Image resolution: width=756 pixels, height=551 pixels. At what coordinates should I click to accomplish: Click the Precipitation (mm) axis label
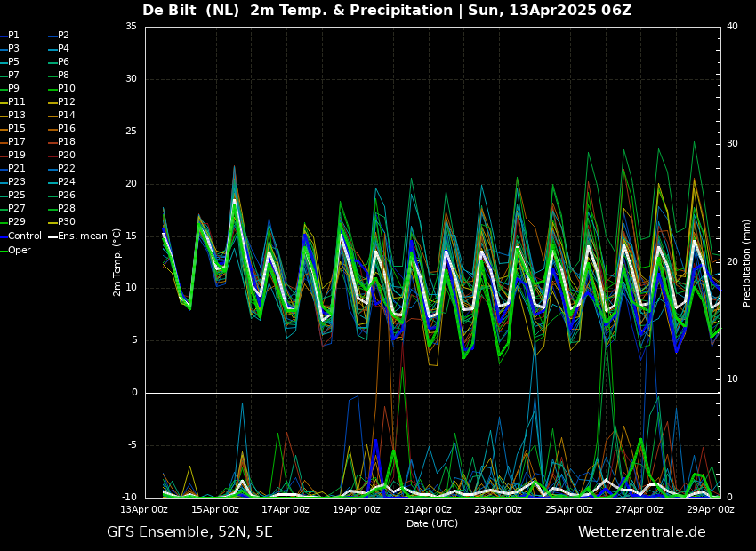pos(746,262)
